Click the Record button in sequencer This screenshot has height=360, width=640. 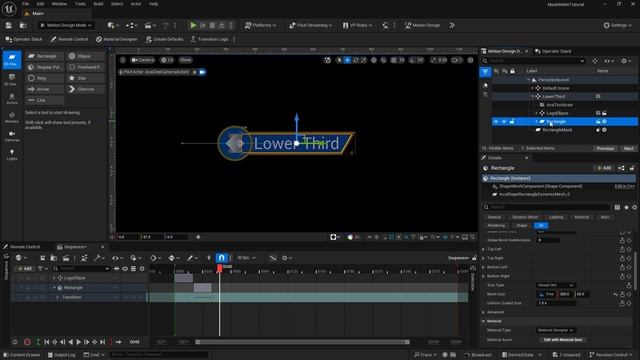tap(27, 342)
